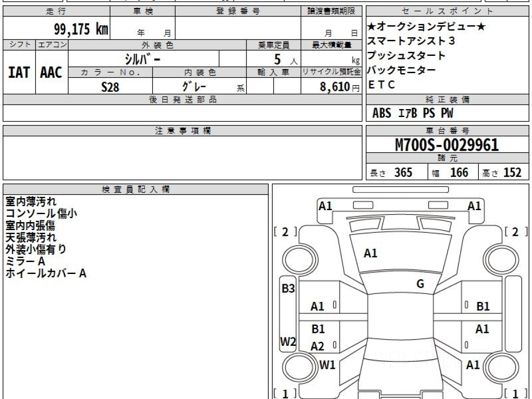Screen dimensions: 532x399
Task: Click the 登録番号 header cell
Action: [238, 12]
